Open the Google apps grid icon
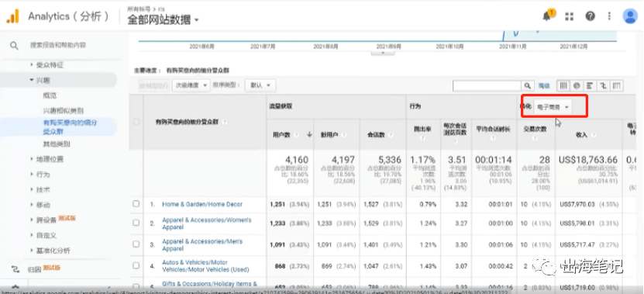Viewport: 644px width, 294px height. pos(569,16)
